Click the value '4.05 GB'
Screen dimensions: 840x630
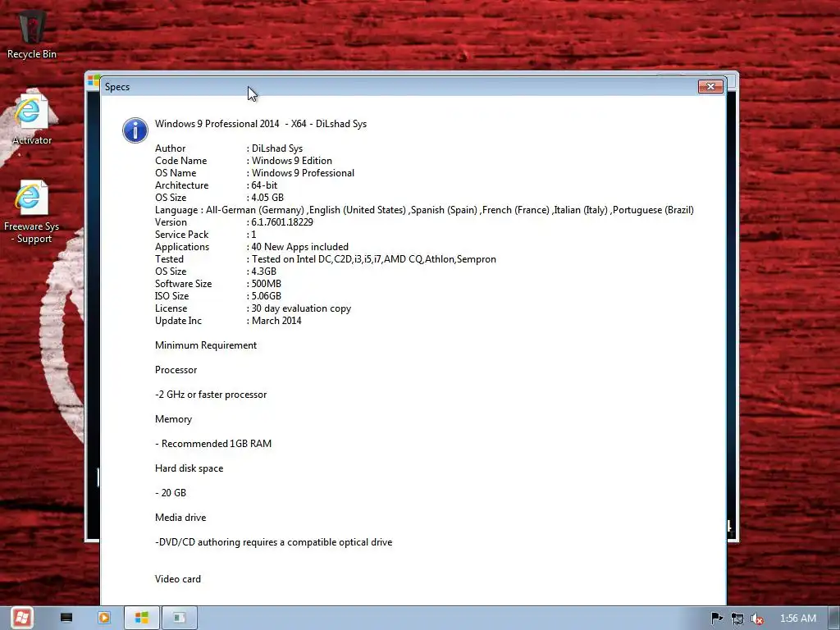point(267,198)
